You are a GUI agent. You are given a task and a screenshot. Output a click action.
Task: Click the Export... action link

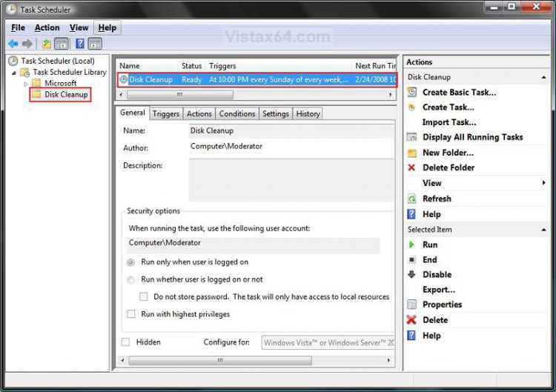coord(439,290)
